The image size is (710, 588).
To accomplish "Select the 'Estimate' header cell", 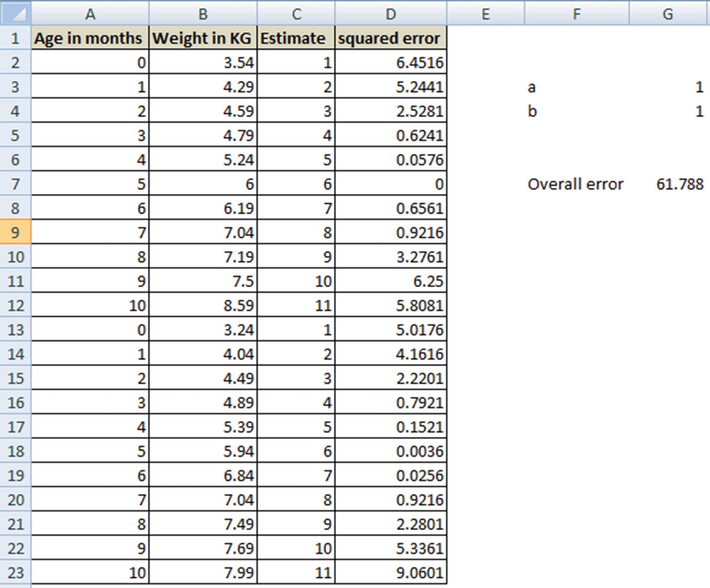I will click(296, 38).
